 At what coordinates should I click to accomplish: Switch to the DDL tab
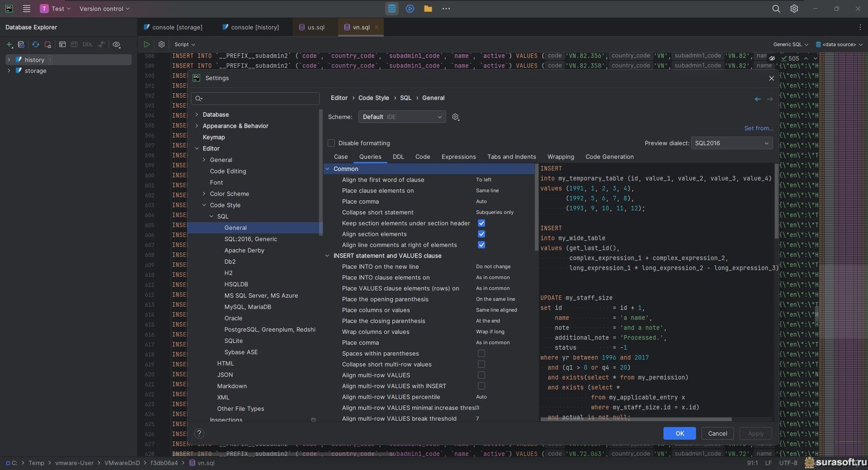pos(398,157)
